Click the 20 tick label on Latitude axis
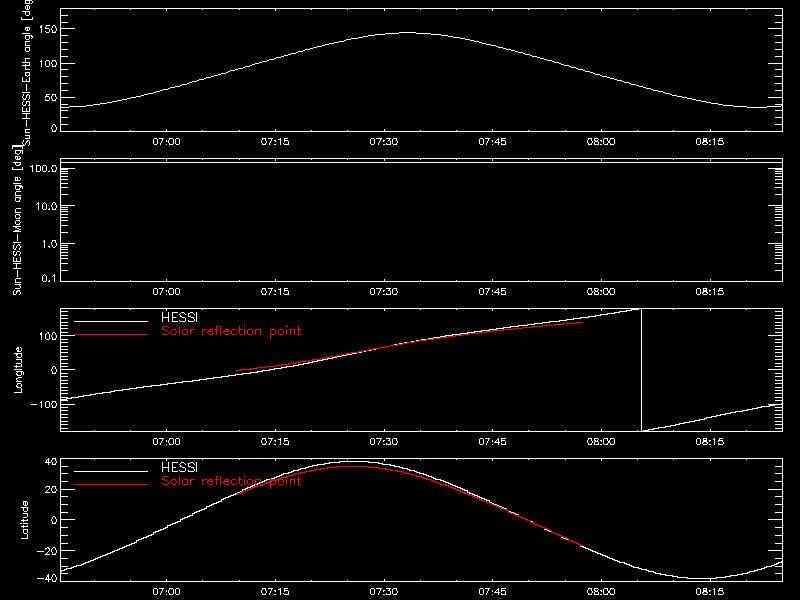This screenshot has height=600, width=800. pyautogui.click(x=51, y=490)
